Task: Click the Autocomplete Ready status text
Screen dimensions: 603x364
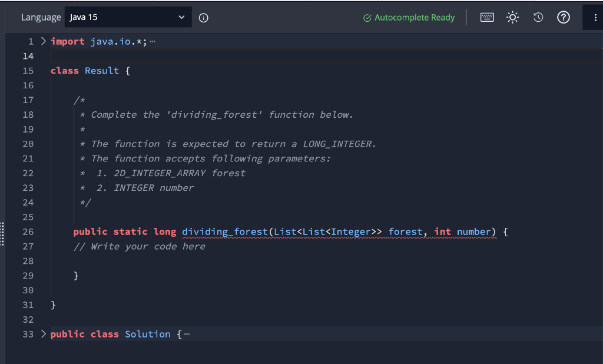Action: 414,17
